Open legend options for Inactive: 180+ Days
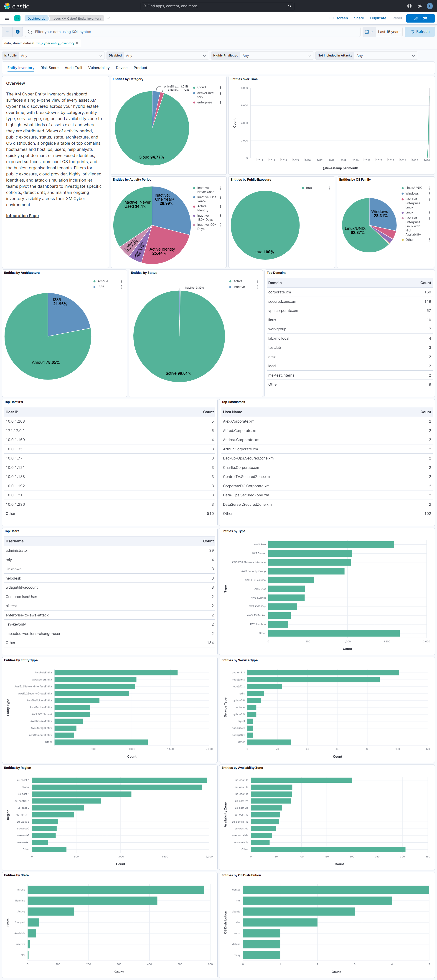This screenshot has width=437, height=980. (220, 216)
